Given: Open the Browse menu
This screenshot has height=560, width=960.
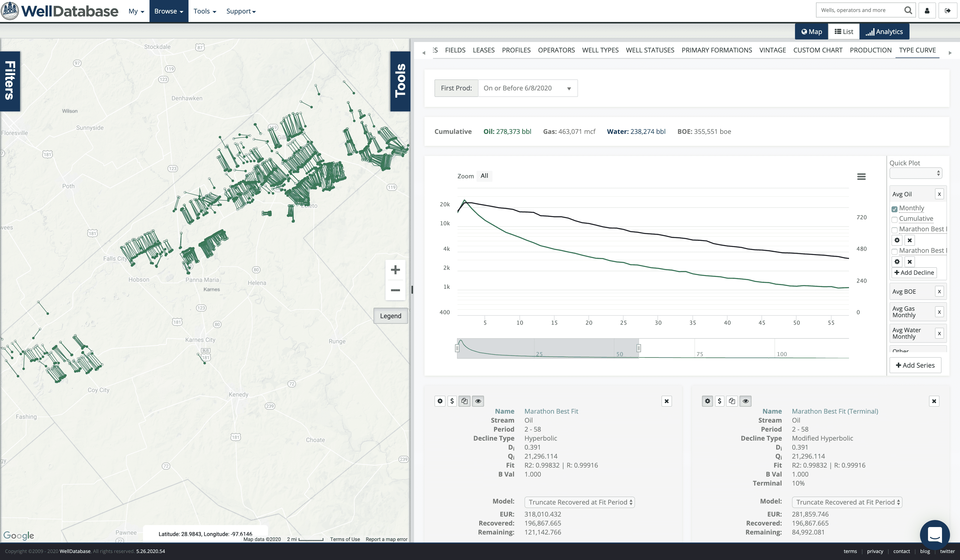Looking at the screenshot, I should 169,11.
